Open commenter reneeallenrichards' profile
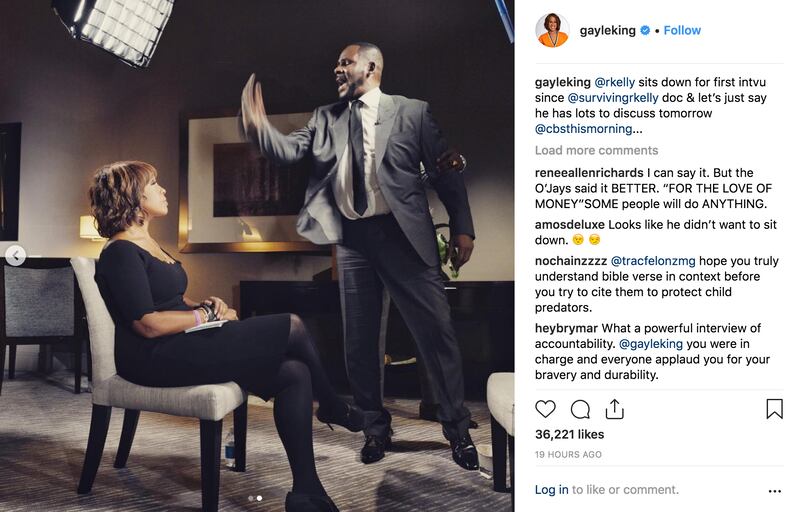The image size is (800, 512). (x=589, y=173)
